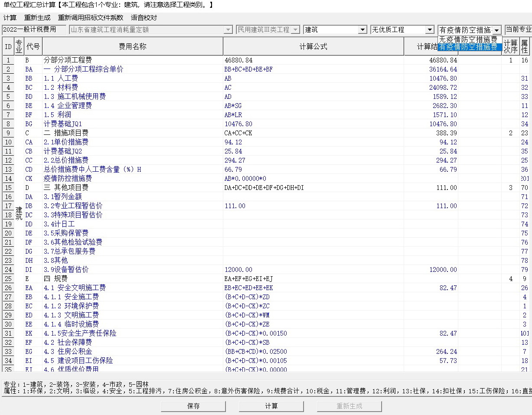Click the 计费基础JQ2 cell
This screenshot has height=415, width=532.
coord(133,151)
